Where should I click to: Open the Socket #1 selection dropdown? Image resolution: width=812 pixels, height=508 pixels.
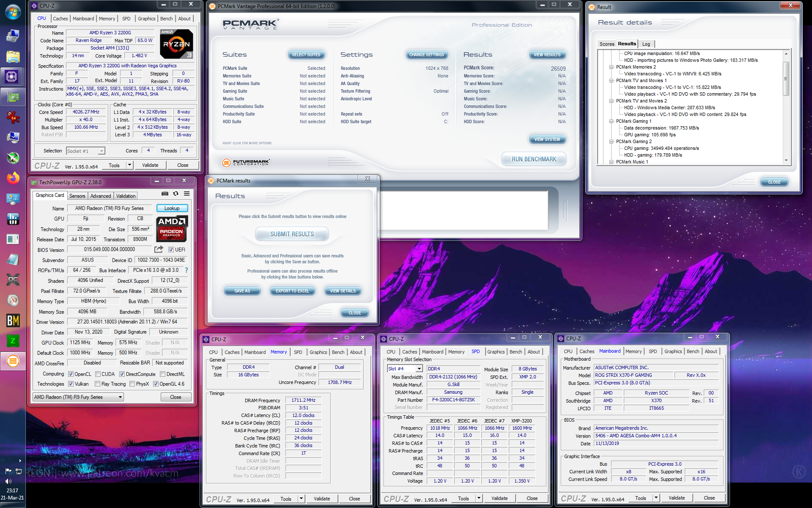pos(101,151)
